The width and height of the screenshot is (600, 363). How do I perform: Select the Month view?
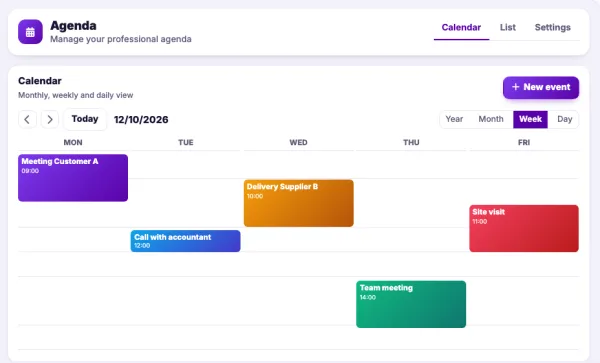[491, 119]
